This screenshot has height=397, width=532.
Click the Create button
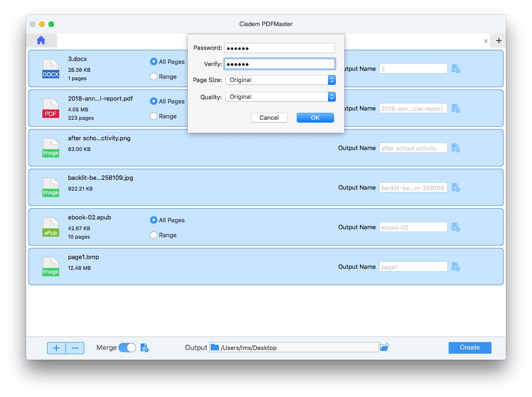[470, 348]
